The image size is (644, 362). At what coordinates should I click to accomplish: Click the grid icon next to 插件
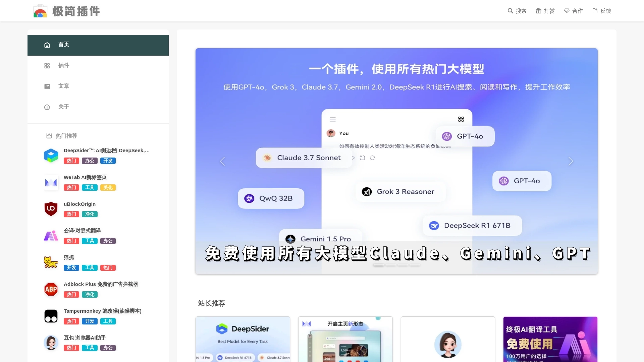coord(47,66)
